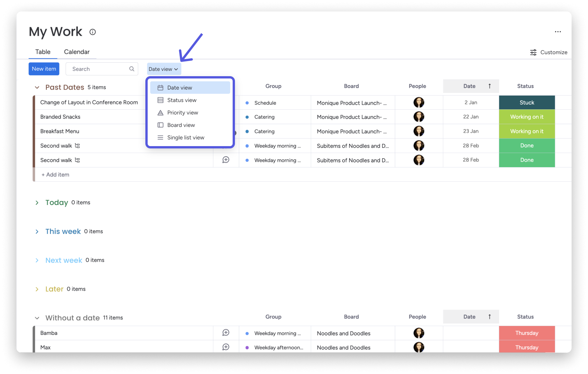588x374 pixels.
Task: Click the info icon beside My Work
Action: click(x=93, y=32)
